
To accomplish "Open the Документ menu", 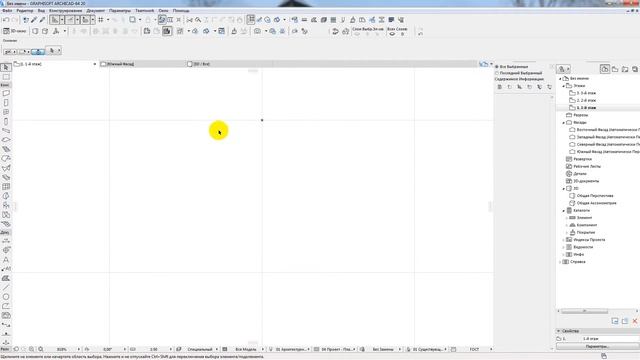I will click(x=96, y=11).
